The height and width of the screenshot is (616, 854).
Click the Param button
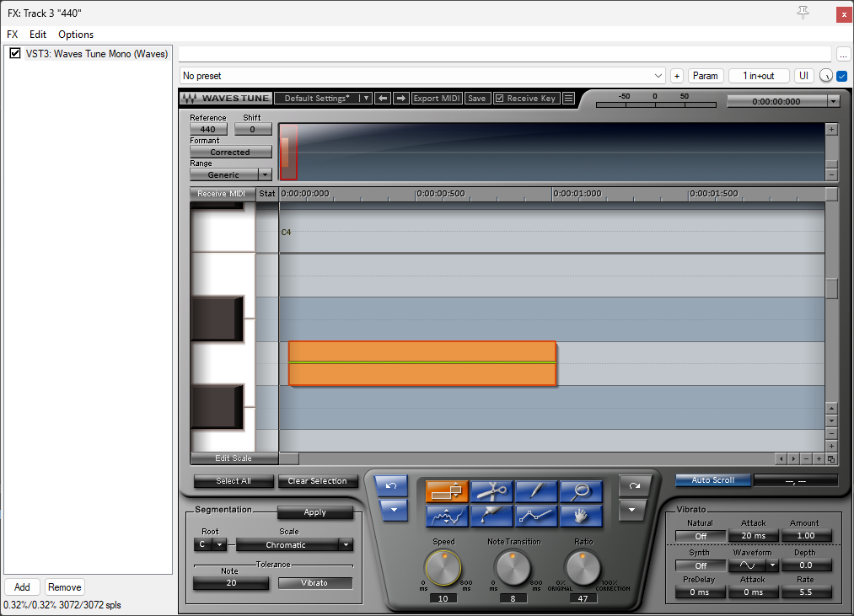(706, 76)
